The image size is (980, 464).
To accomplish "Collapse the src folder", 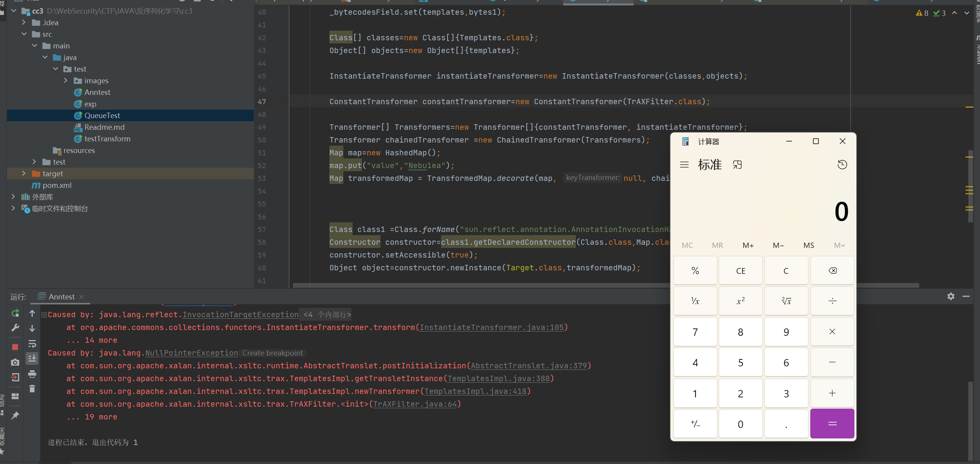I will point(24,34).
